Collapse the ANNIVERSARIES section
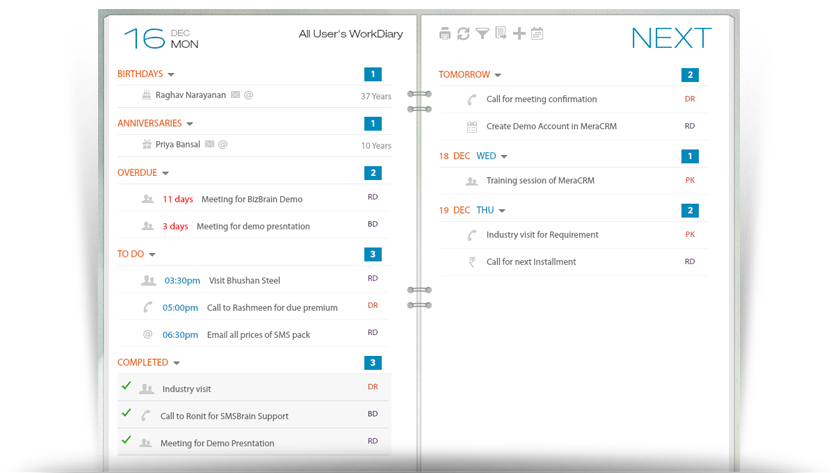This screenshot has width=831, height=473. (190, 124)
